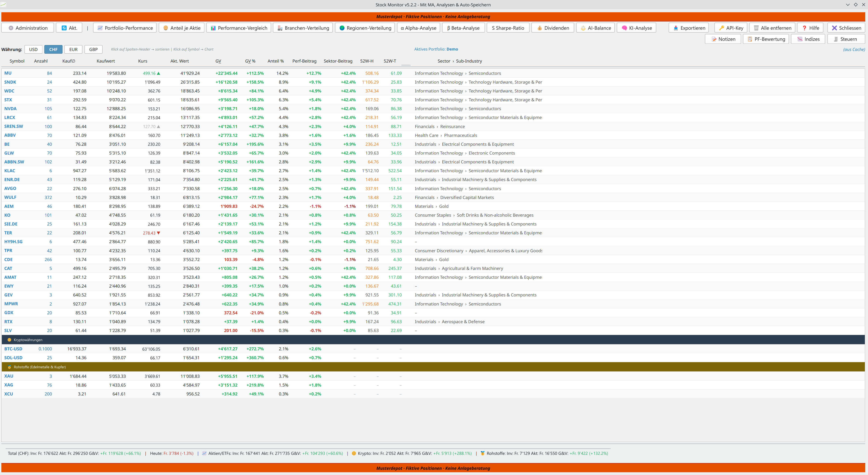
Task: Sort table by Symbol column header
Action: pos(17,61)
